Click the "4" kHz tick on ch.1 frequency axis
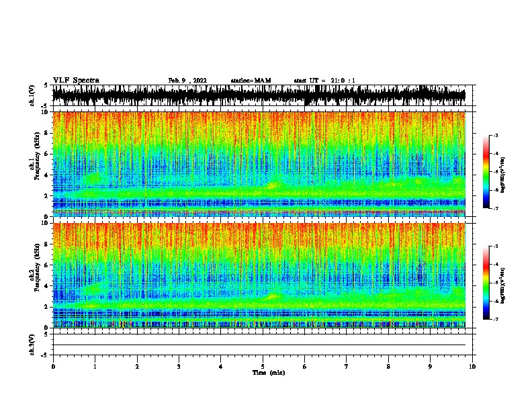Viewport: 532px width, 411px height. (47, 175)
